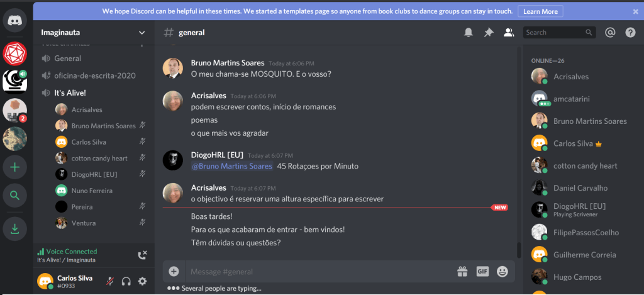This screenshot has height=295, width=644.
Task: Unmute your microphone
Action: click(x=110, y=281)
